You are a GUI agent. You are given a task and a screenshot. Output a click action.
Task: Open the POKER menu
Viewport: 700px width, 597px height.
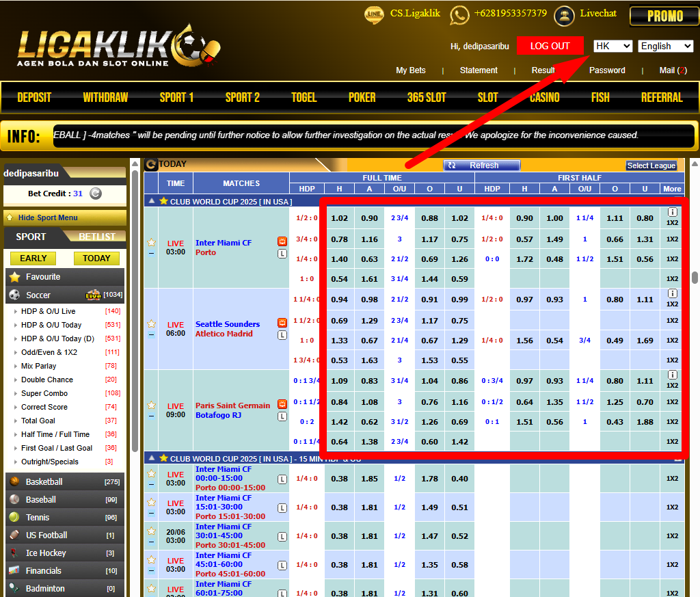362,97
